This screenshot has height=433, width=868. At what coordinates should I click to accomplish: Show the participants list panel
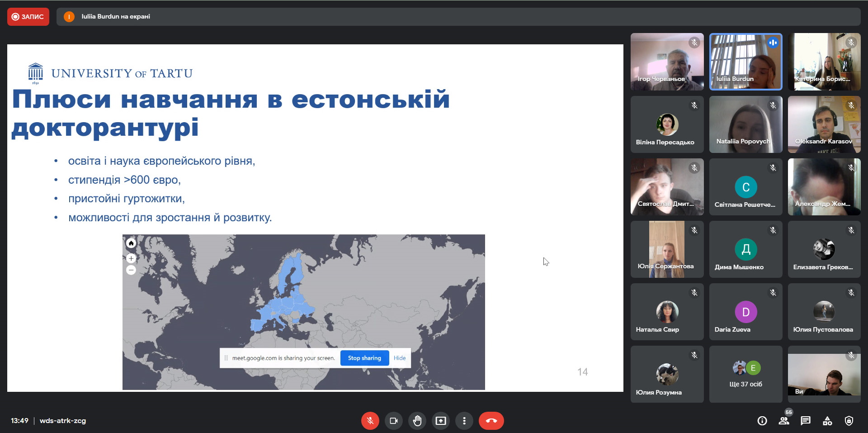pyautogui.click(x=784, y=421)
